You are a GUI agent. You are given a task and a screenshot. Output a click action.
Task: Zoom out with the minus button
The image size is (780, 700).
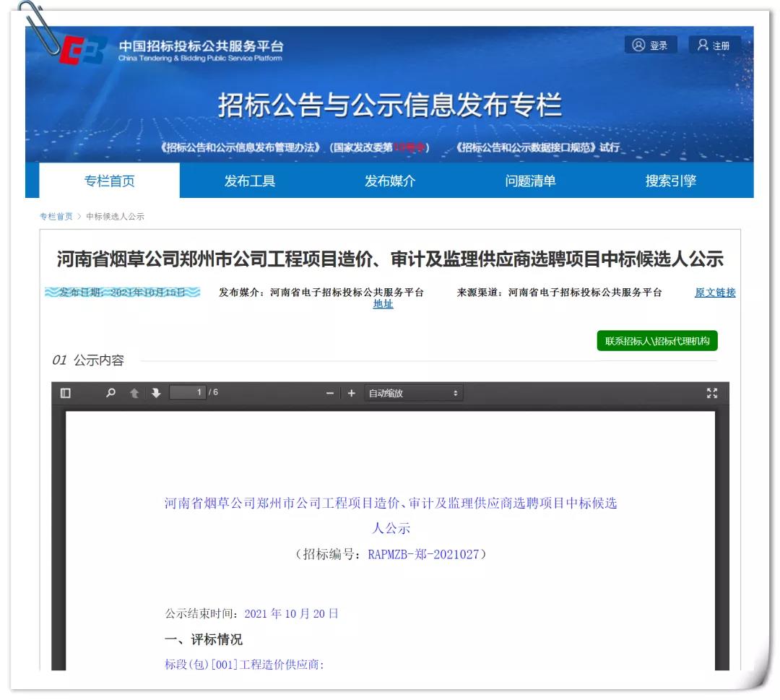[330, 393]
